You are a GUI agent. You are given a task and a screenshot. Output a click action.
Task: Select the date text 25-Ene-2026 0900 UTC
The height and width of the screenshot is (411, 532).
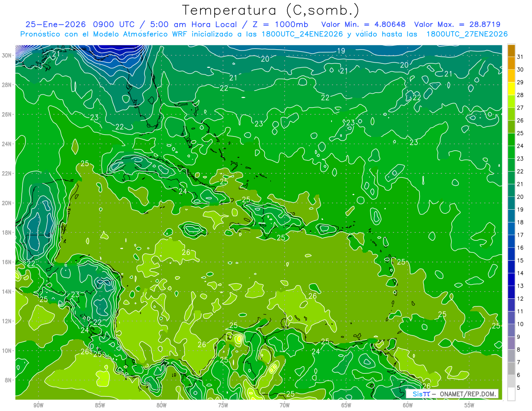tap(81, 24)
